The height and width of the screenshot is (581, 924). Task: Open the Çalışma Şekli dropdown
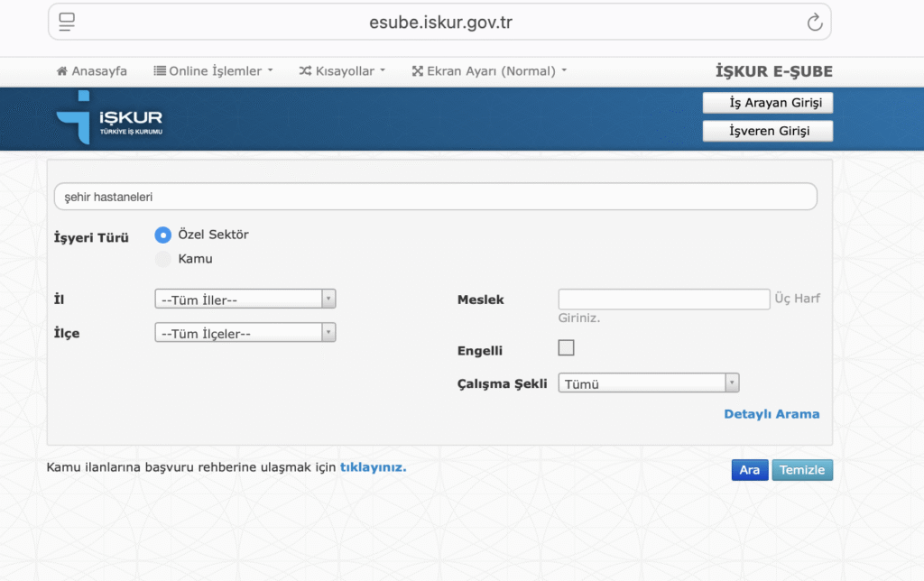point(649,383)
